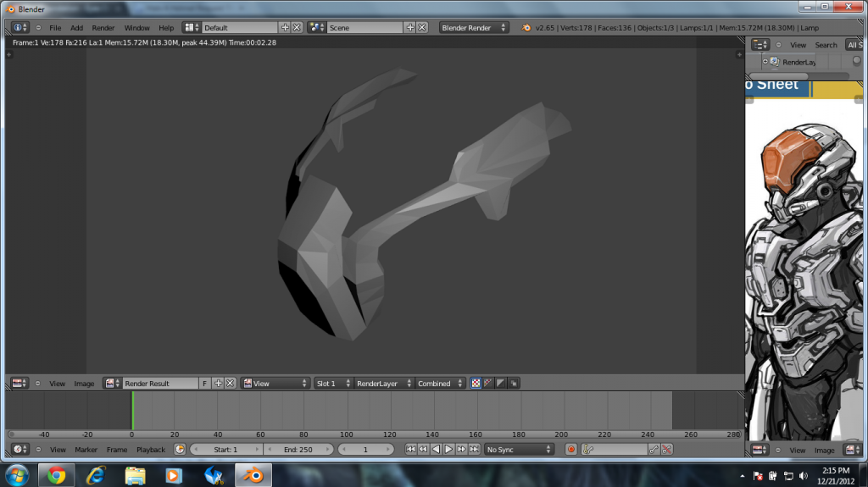Open the timeline's Playback menu

[x=151, y=450]
